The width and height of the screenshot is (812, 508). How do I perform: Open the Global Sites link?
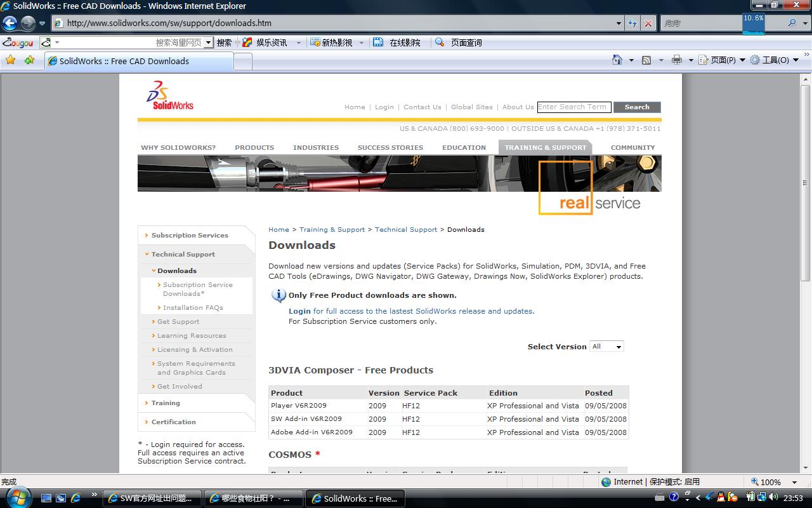point(472,107)
